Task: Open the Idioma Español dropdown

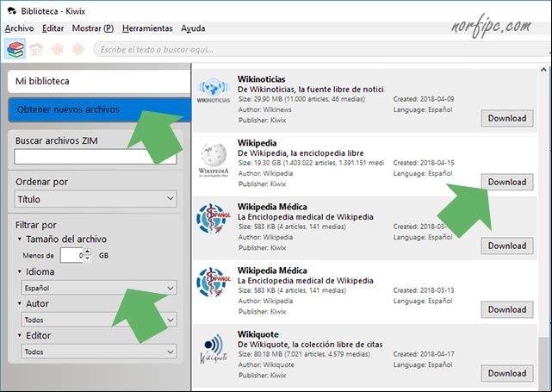Action: point(99,288)
